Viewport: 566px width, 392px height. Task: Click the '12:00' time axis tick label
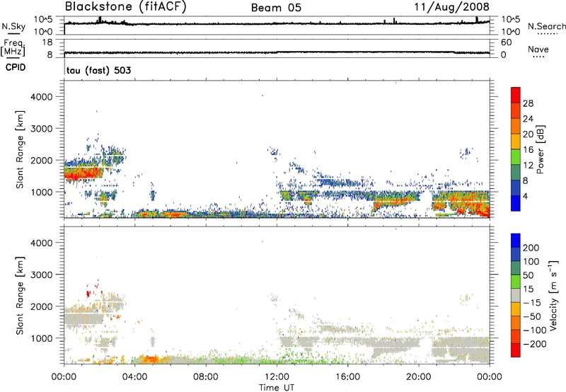click(277, 377)
